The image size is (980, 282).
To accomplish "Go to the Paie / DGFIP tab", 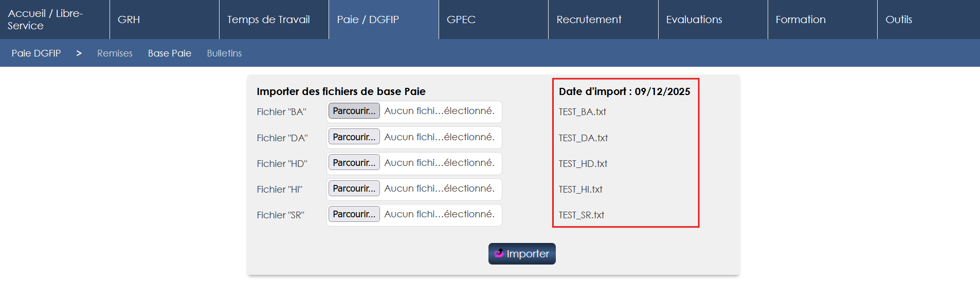I will pos(368,20).
